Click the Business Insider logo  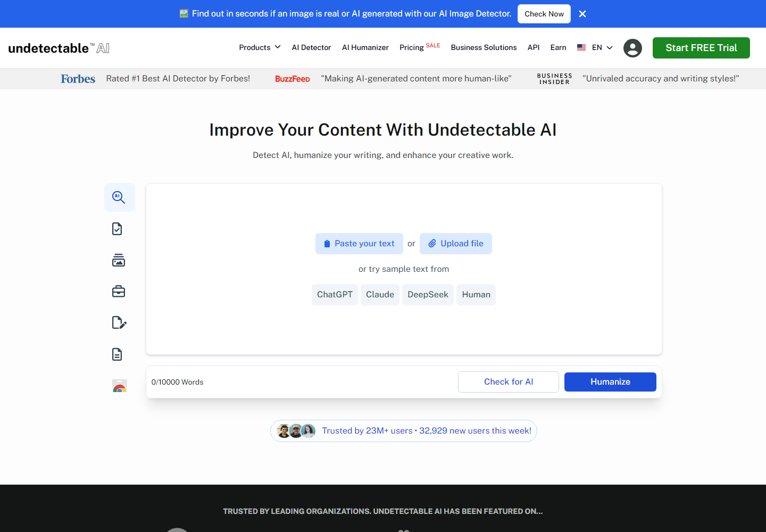(555, 79)
